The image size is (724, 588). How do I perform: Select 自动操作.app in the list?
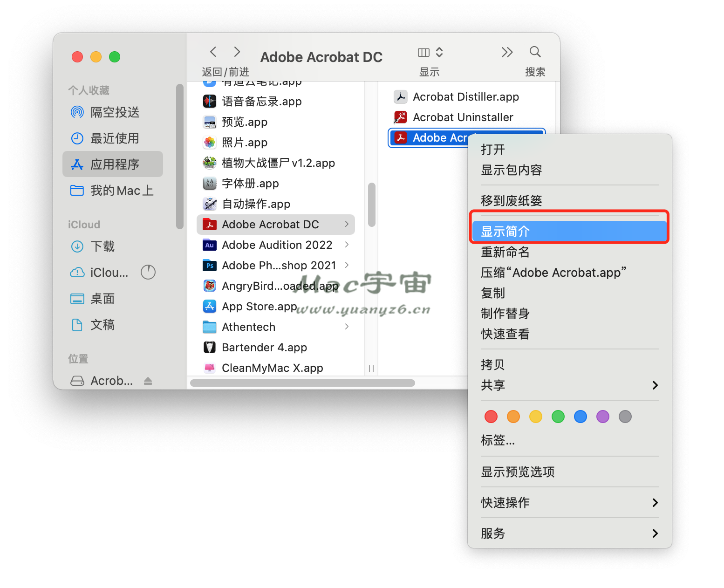click(276, 204)
